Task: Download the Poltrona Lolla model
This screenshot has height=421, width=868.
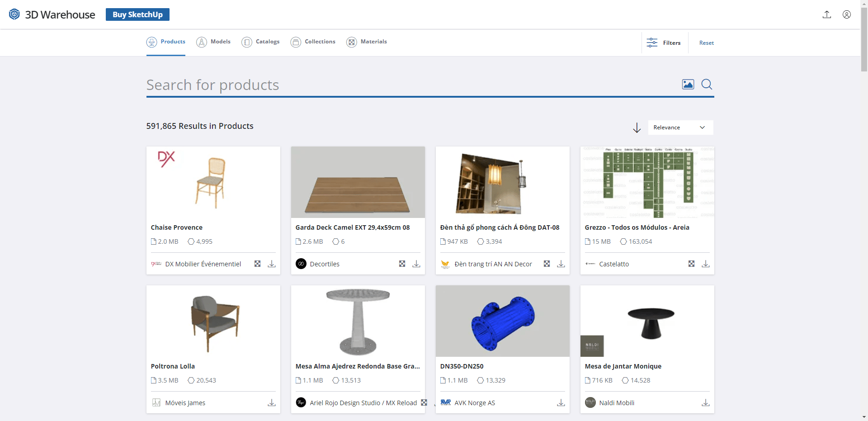Action: tap(272, 402)
